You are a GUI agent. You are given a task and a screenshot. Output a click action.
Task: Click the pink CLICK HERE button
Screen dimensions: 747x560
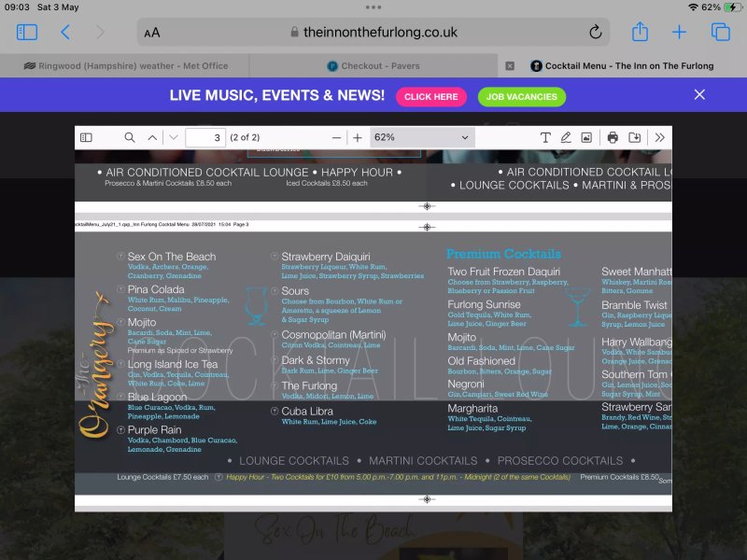pos(431,97)
